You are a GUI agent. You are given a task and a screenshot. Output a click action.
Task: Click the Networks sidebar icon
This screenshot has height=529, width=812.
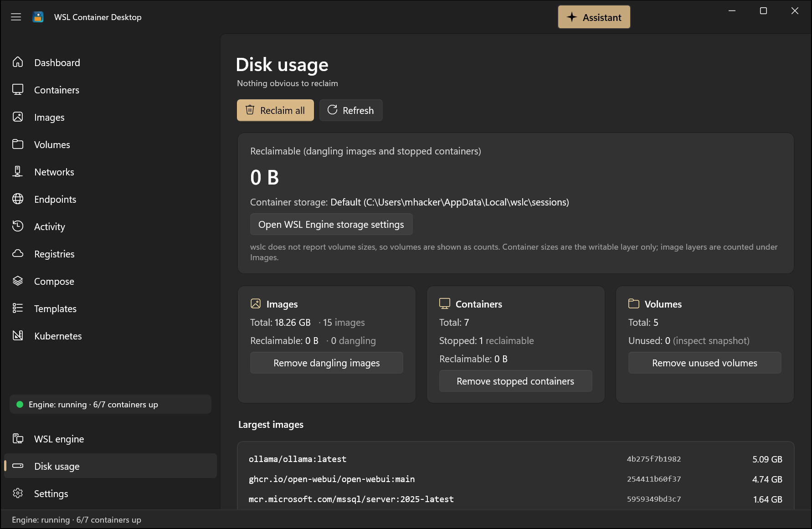point(18,171)
